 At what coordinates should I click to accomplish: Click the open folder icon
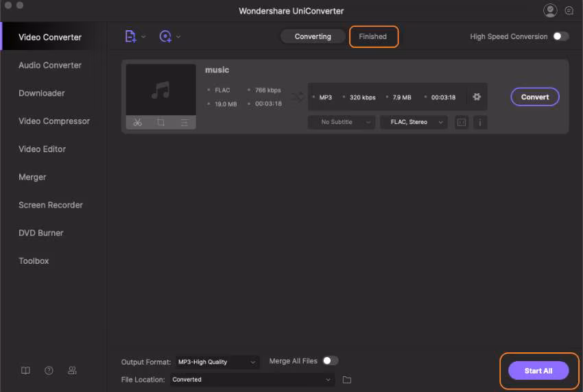coord(346,380)
